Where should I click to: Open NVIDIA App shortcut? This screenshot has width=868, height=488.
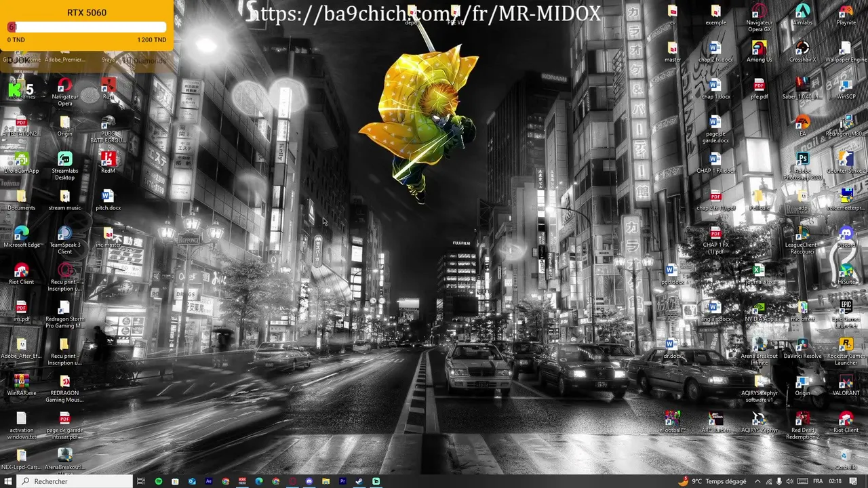point(759,311)
